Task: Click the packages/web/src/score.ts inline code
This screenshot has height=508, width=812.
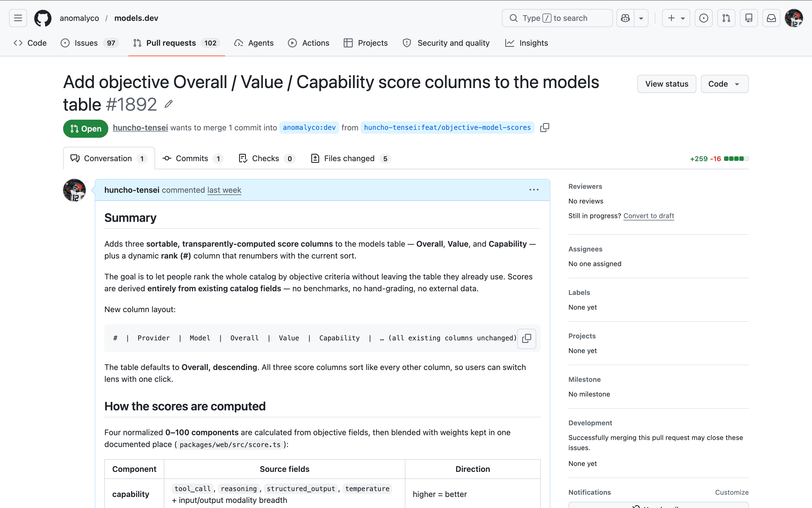Action: pos(230,445)
